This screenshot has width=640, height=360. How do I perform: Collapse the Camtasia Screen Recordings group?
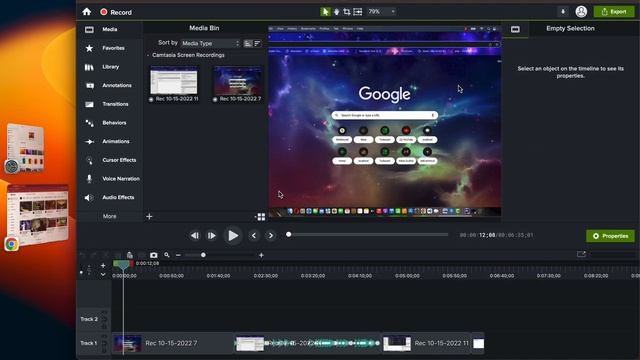pyautogui.click(x=148, y=55)
